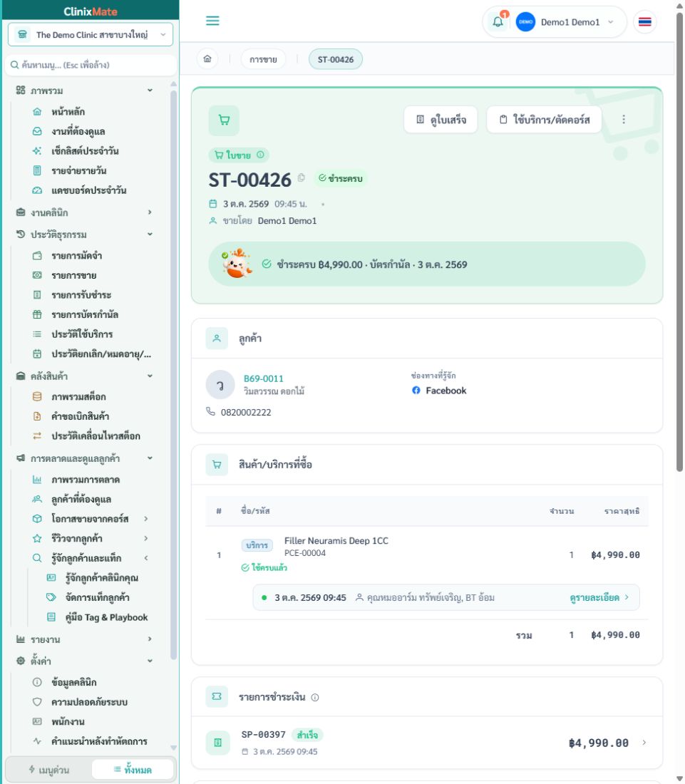
Task: Show info beside รายการชำระเงิน heading
Action: click(315, 698)
